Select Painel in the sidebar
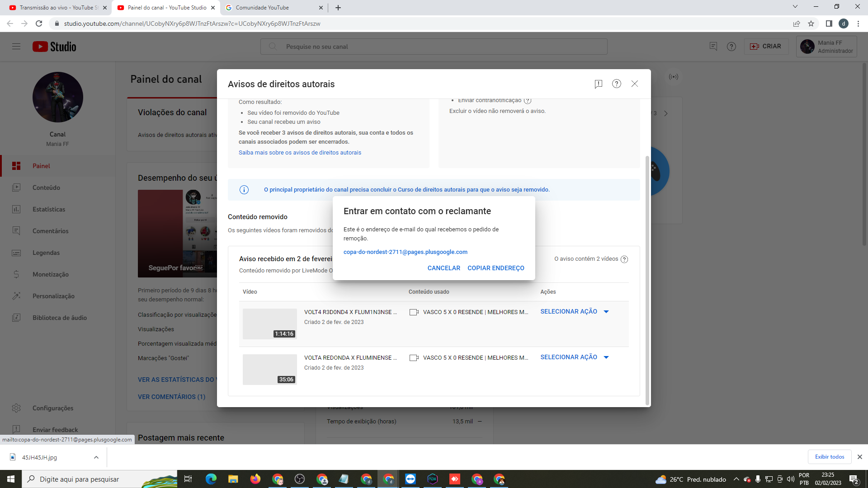The width and height of the screenshot is (868, 488). click(x=57, y=166)
